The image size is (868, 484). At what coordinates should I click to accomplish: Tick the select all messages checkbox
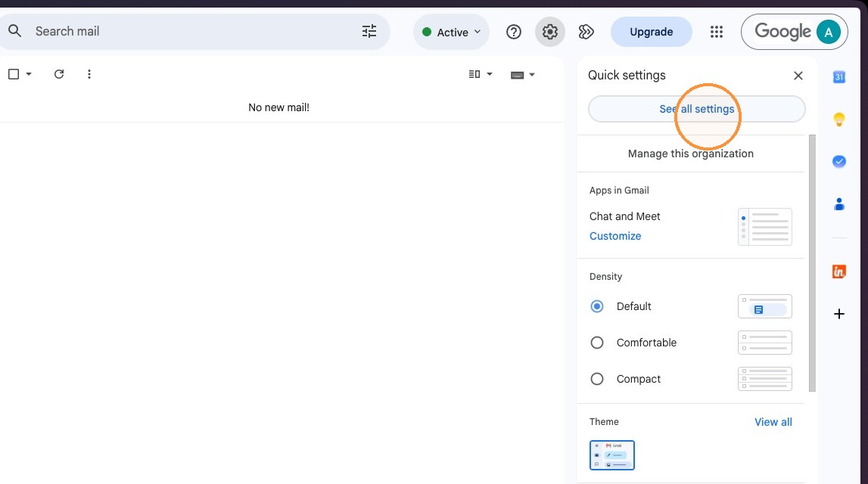[x=14, y=74]
